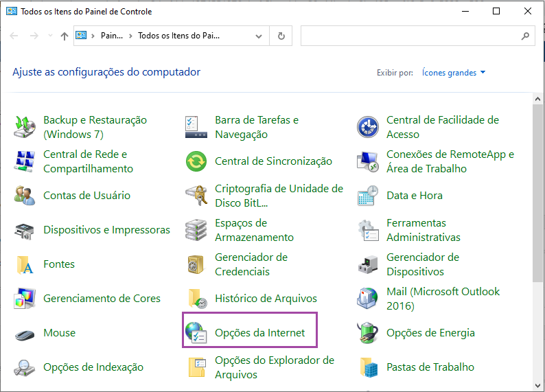This screenshot has height=392, width=545.
Task: Expand the chevron after the Pain... breadcrumb
Action: (130, 36)
